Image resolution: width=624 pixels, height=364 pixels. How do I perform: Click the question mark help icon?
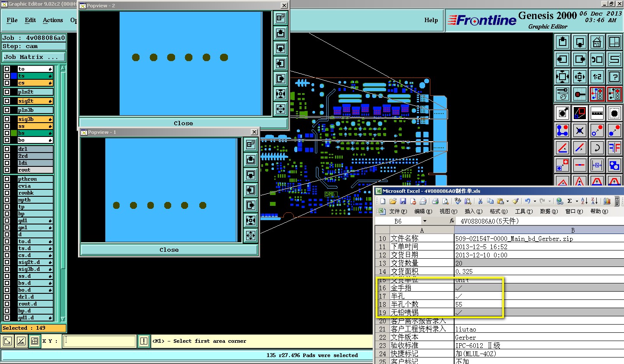point(614,77)
